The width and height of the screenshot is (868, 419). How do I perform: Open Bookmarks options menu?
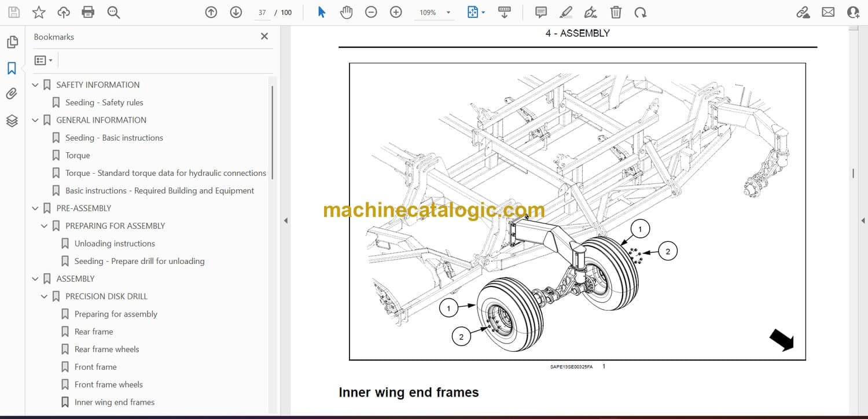[43, 60]
